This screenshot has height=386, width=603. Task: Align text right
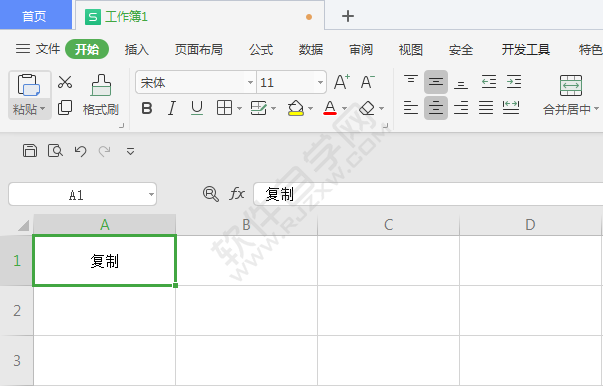tap(461, 108)
